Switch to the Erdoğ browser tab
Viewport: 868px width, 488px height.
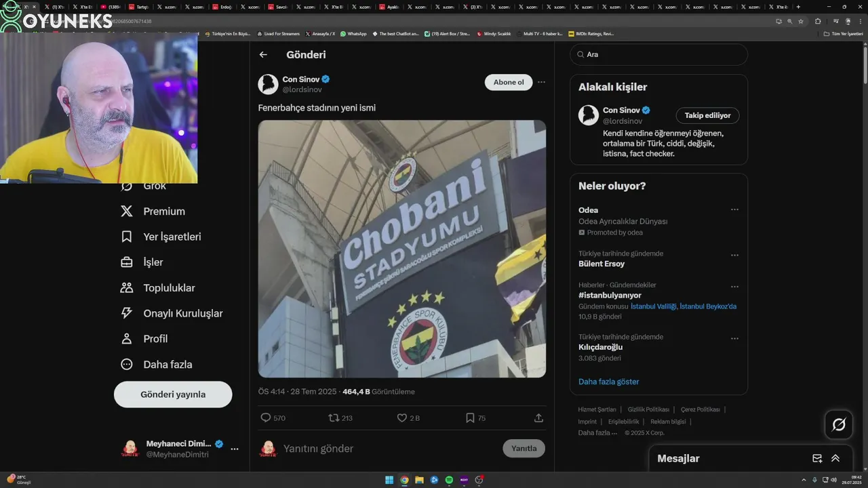tap(222, 7)
